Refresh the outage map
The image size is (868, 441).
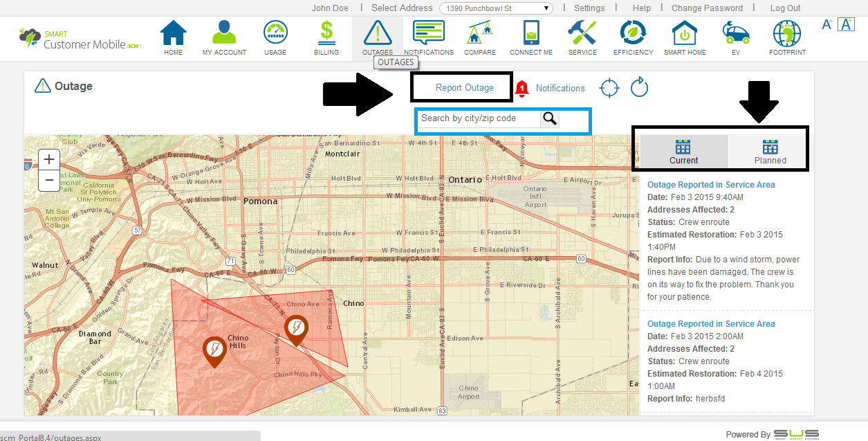coord(640,88)
